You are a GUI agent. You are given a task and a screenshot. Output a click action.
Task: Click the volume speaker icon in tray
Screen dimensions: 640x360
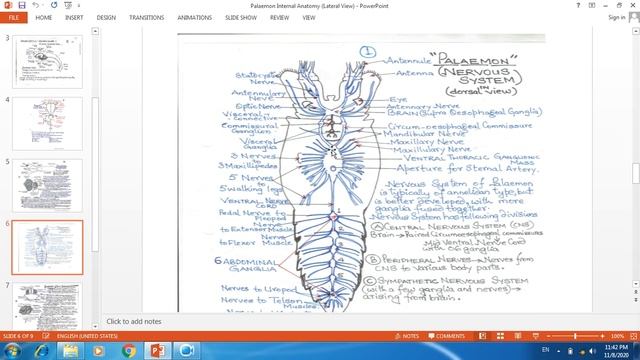[x=592, y=351]
